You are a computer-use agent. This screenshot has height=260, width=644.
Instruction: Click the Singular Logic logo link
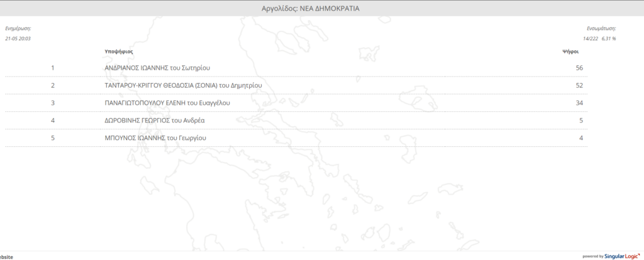pos(623,256)
